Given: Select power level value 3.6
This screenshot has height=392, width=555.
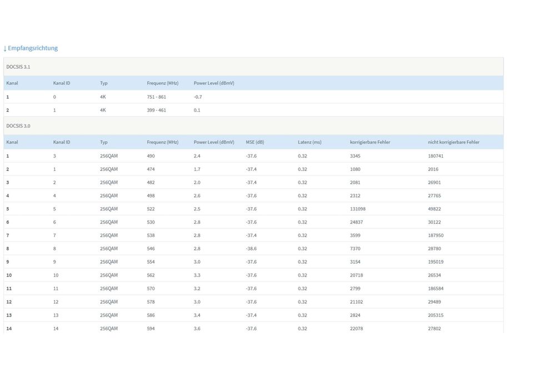Looking at the screenshot, I should [x=197, y=329].
